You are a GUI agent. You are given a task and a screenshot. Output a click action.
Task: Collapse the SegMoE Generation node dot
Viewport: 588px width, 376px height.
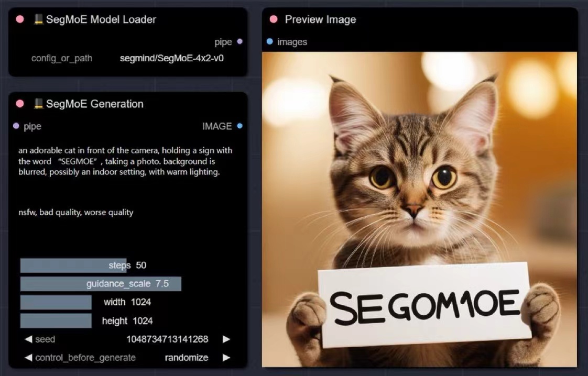tap(20, 104)
